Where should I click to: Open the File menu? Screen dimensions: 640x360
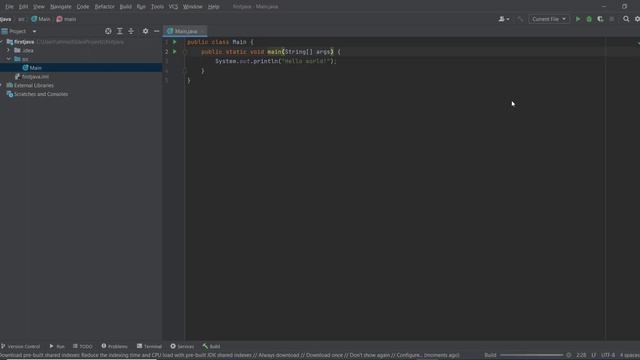click(9, 7)
